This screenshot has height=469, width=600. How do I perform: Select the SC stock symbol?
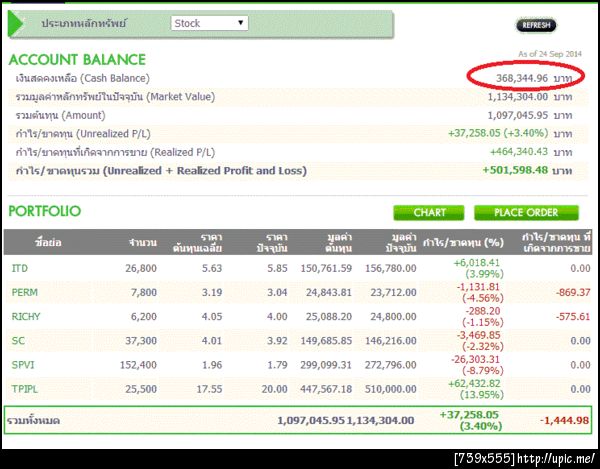tap(18, 340)
